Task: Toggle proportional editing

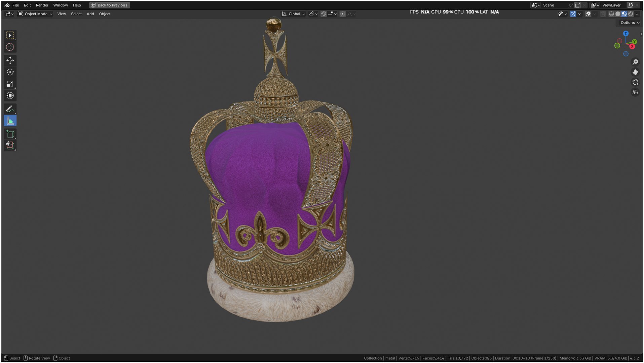Action: pyautogui.click(x=342, y=14)
